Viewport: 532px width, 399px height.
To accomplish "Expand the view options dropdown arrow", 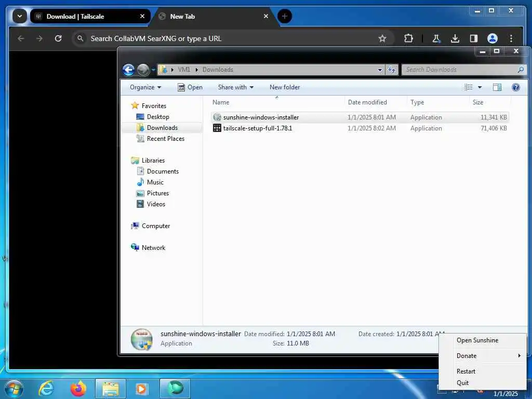I will [x=480, y=87].
